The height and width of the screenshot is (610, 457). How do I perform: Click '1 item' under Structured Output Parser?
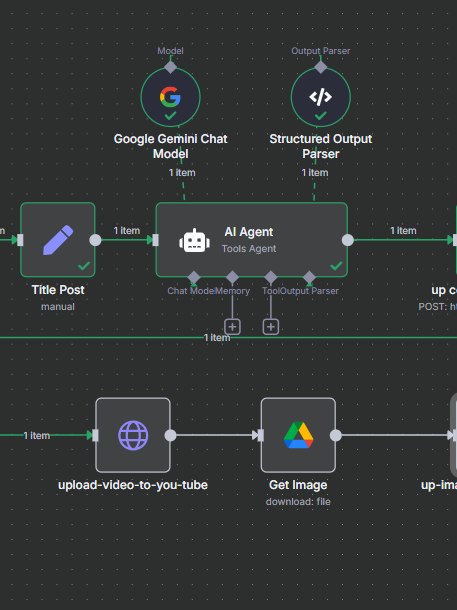point(315,173)
